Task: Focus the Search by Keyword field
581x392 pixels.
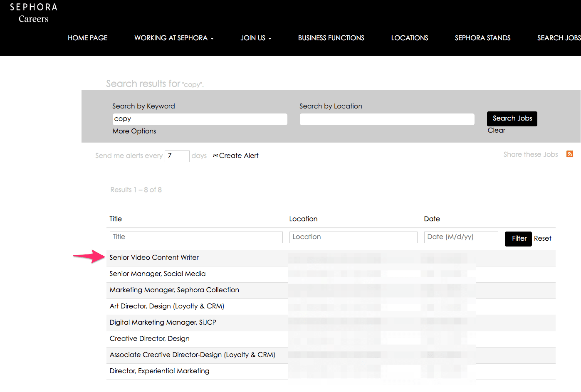Action: pyautogui.click(x=200, y=119)
